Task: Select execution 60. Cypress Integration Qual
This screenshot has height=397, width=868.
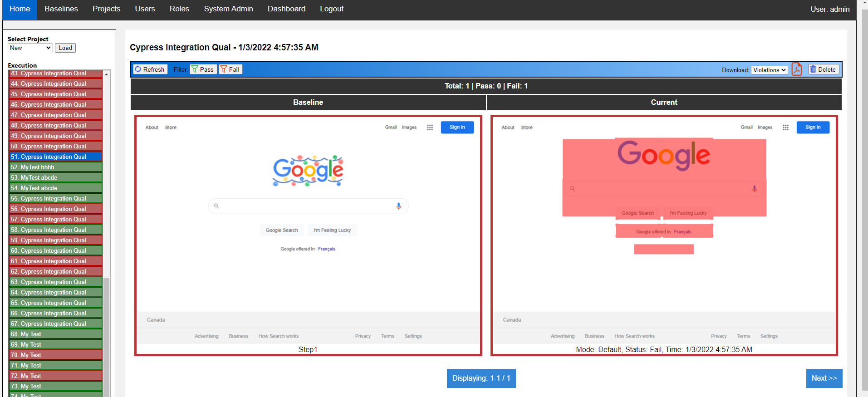Action: 55,251
